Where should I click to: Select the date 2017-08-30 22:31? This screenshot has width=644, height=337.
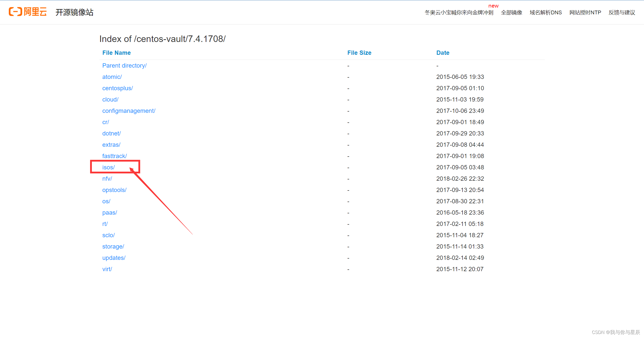coord(460,201)
